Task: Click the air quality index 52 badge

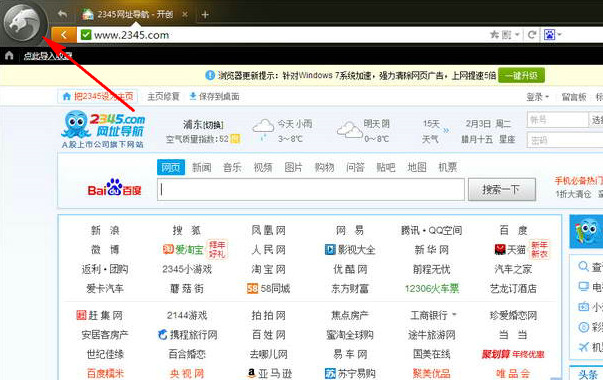Action: pos(235,139)
